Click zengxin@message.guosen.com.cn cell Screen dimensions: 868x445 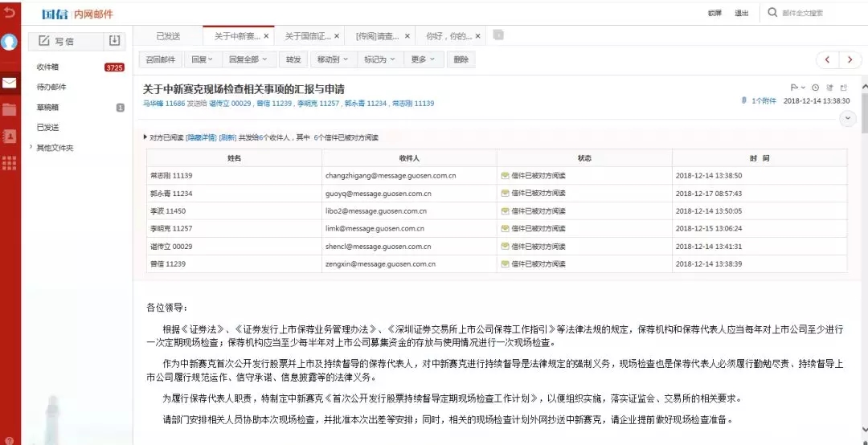tap(409, 264)
